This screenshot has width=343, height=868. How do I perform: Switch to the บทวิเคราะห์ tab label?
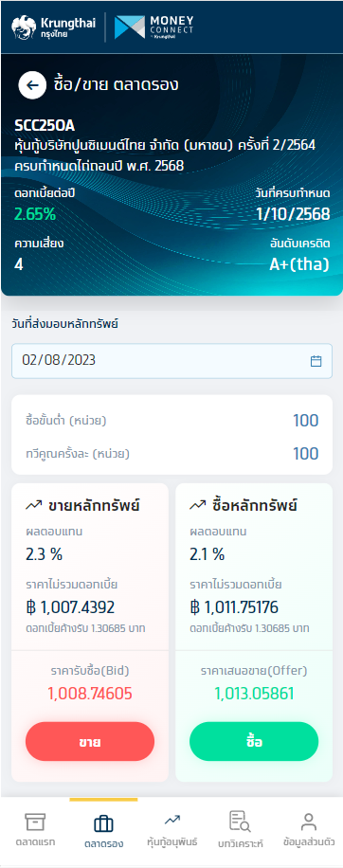[x=240, y=843]
